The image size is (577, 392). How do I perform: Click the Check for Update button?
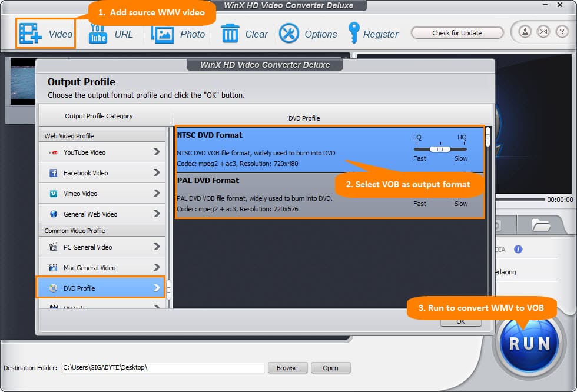coord(457,33)
